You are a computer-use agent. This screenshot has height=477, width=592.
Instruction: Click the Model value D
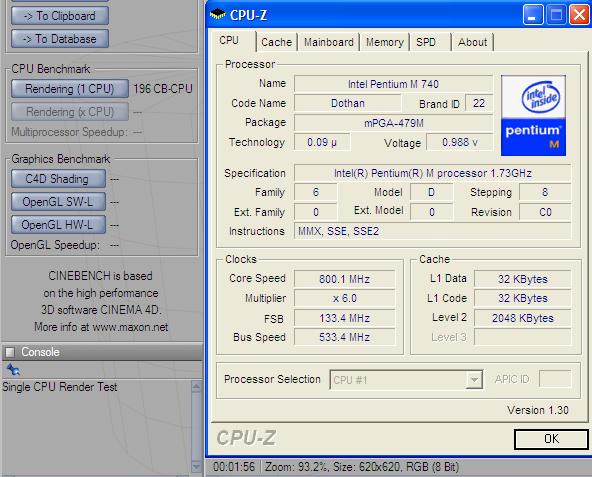431,192
